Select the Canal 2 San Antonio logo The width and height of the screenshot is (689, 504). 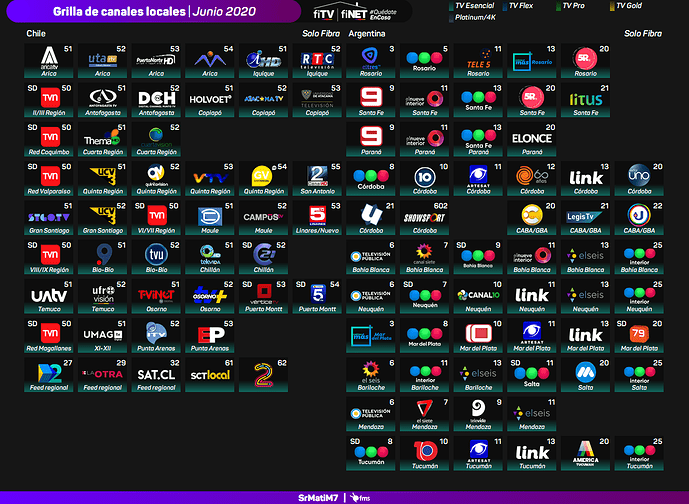[x=317, y=176]
